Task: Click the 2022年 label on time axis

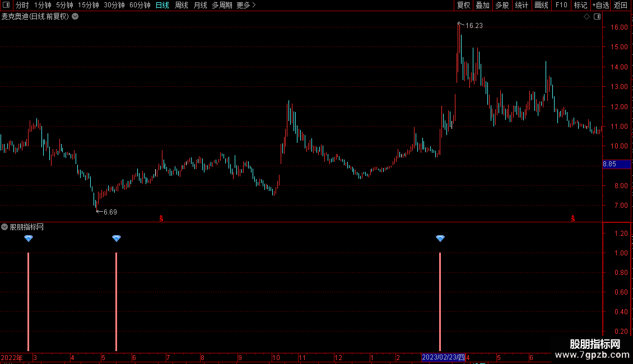Action: point(12,357)
